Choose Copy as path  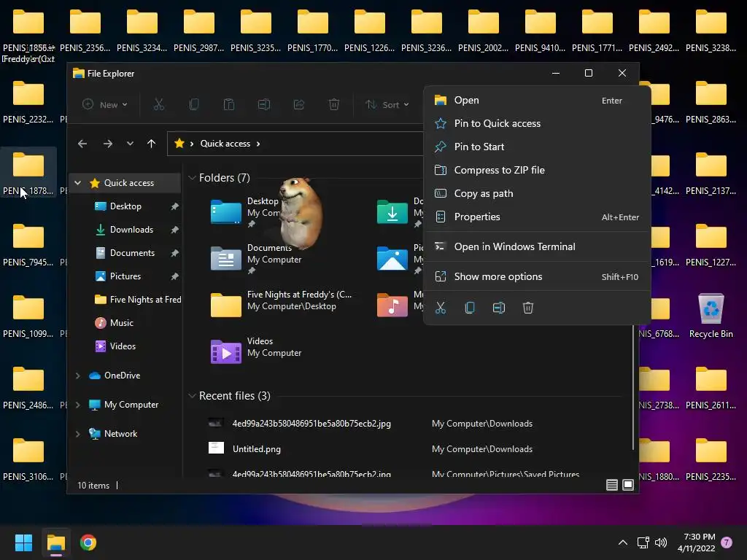coord(537,193)
